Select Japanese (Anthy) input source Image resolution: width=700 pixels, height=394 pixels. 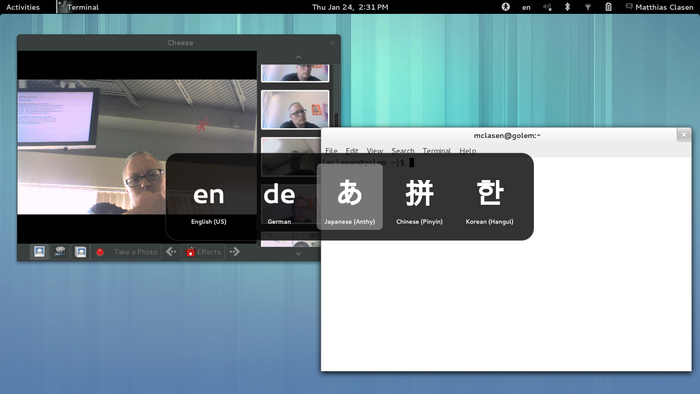350,197
